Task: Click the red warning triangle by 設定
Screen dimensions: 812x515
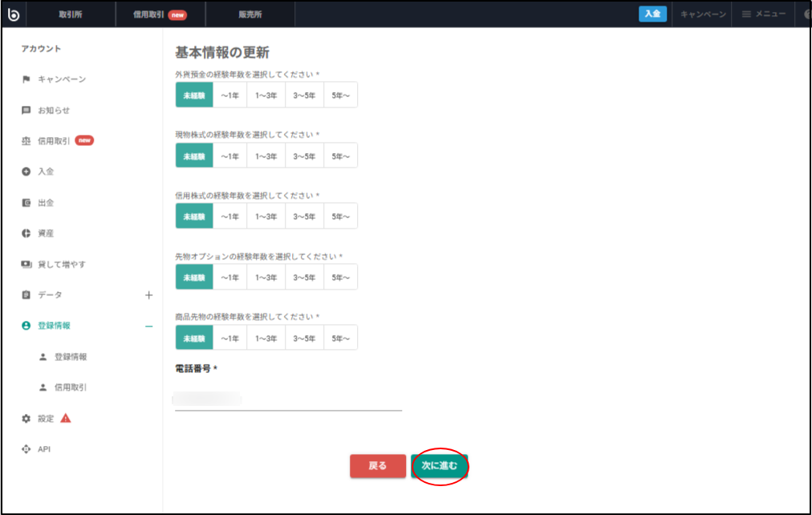Action: [x=65, y=418]
